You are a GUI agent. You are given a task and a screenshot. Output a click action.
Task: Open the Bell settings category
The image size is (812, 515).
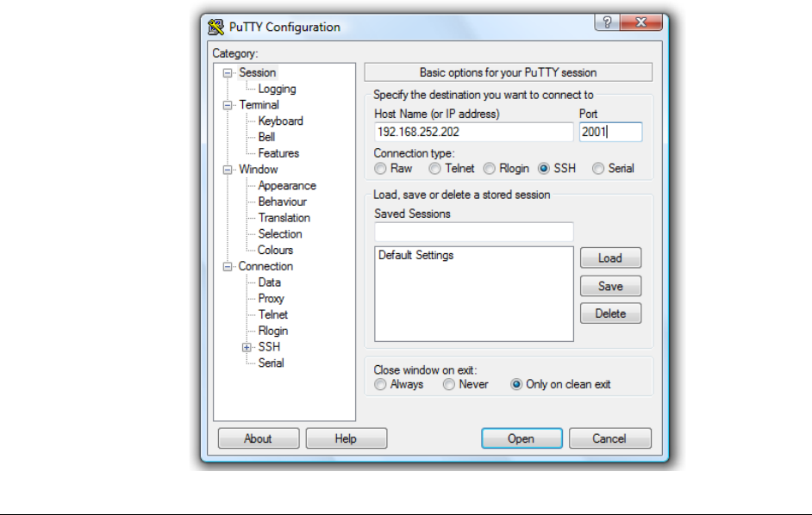pyautogui.click(x=266, y=137)
